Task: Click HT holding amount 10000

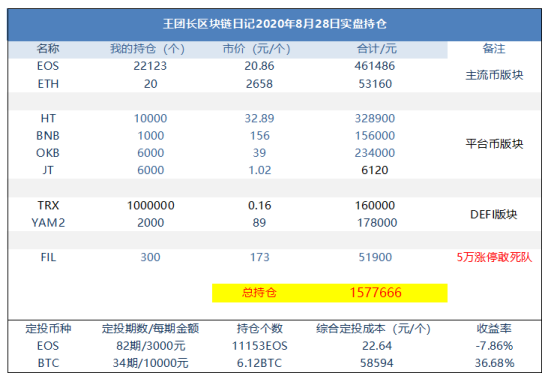Action: [x=150, y=118]
